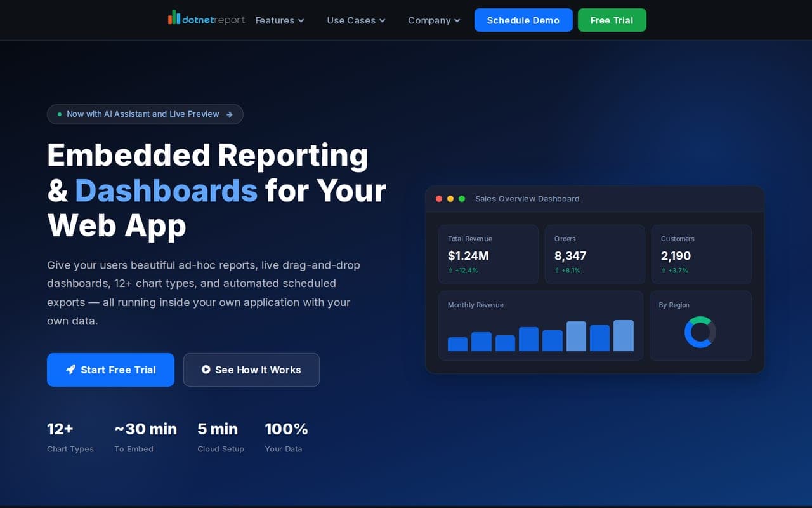Click the See How It Works button

(251, 370)
